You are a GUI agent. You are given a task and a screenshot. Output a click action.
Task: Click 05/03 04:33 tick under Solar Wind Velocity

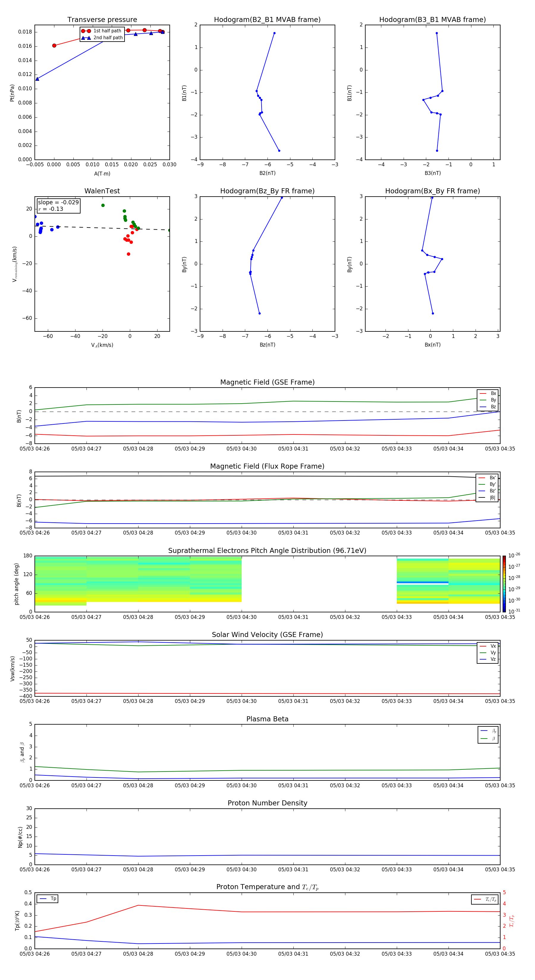click(396, 701)
